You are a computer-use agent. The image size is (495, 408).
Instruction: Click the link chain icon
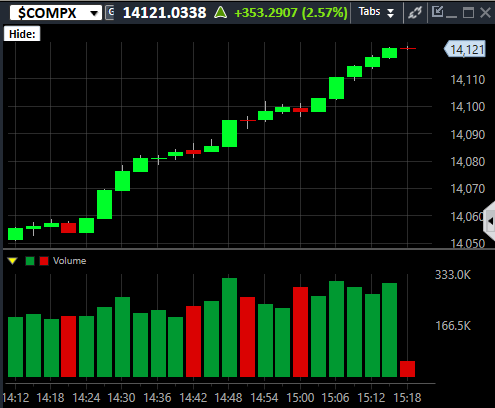(415, 13)
